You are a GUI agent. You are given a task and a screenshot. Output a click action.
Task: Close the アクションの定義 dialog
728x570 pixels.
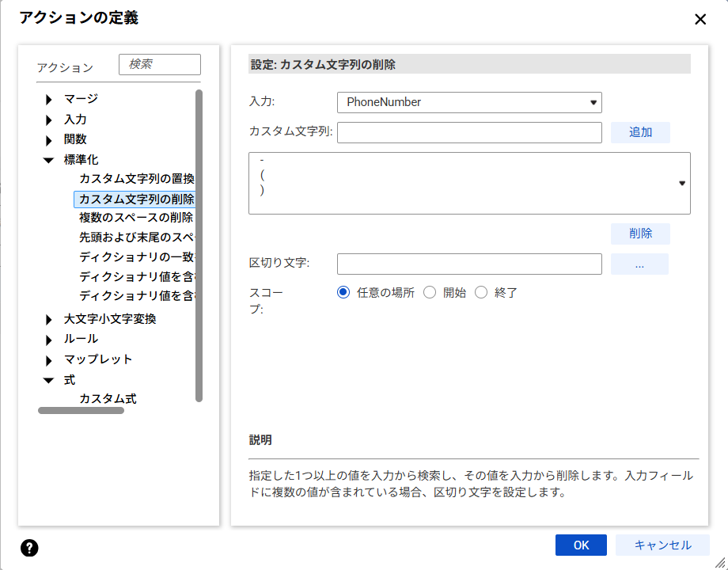tap(700, 19)
